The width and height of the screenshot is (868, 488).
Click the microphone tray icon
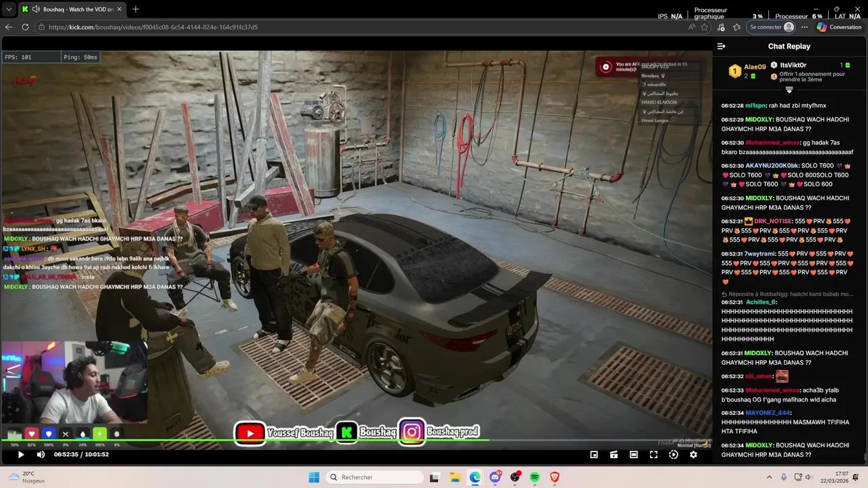(x=784, y=477)
